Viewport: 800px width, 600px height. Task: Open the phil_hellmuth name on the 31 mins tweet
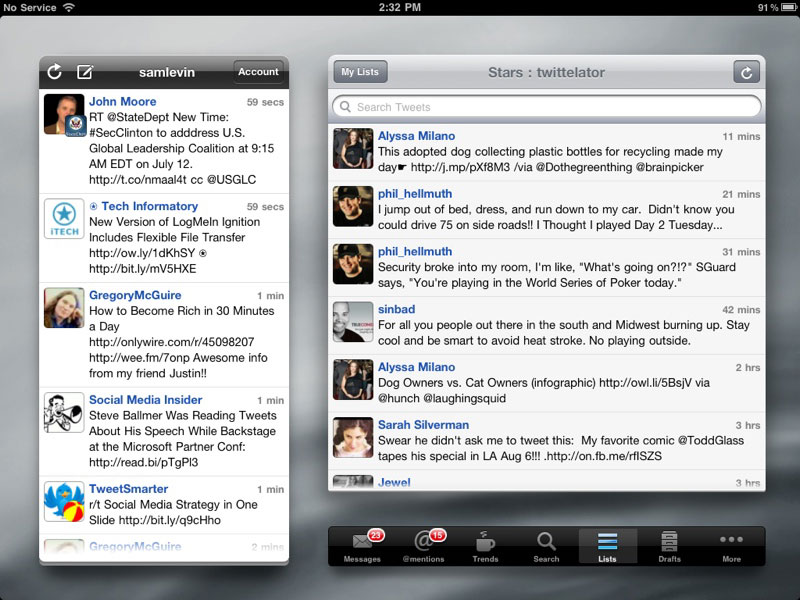(x=415, y=251)
